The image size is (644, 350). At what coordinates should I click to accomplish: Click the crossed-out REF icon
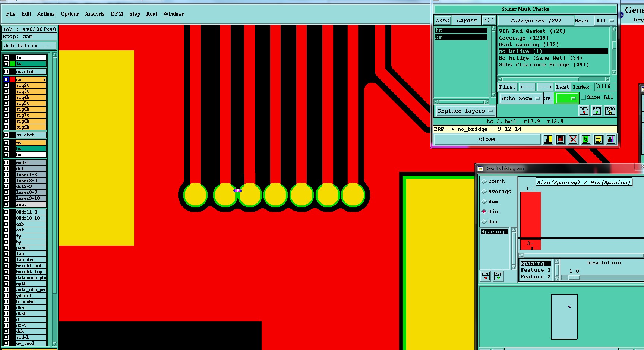pos(573,139)
